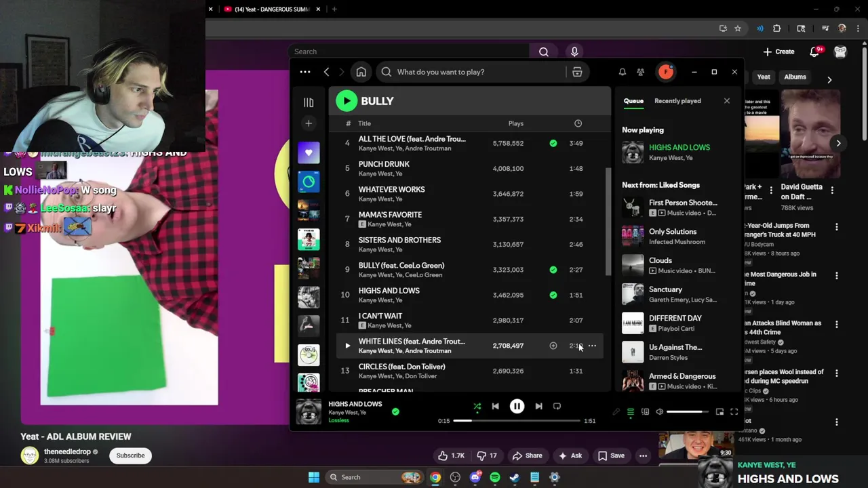Select PUNCH DRUNK track row
Viewport: 868px width, 488px height.
coord(469,168)
